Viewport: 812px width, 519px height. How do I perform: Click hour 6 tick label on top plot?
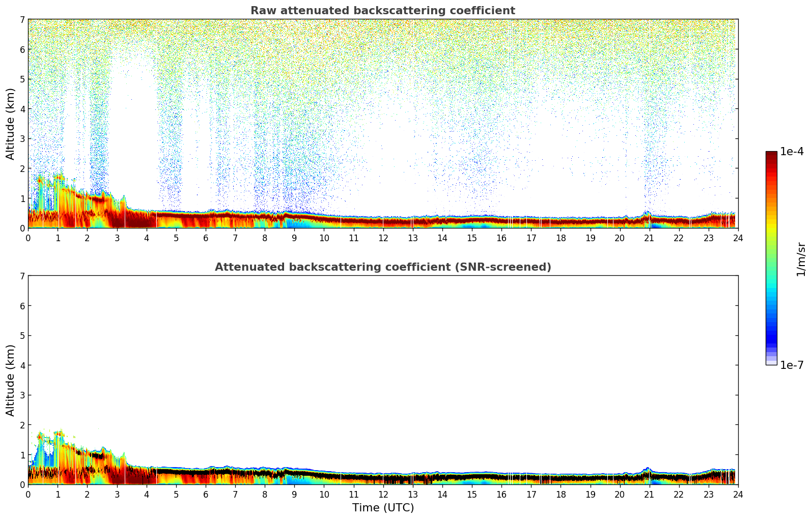[x=206, y=238]
